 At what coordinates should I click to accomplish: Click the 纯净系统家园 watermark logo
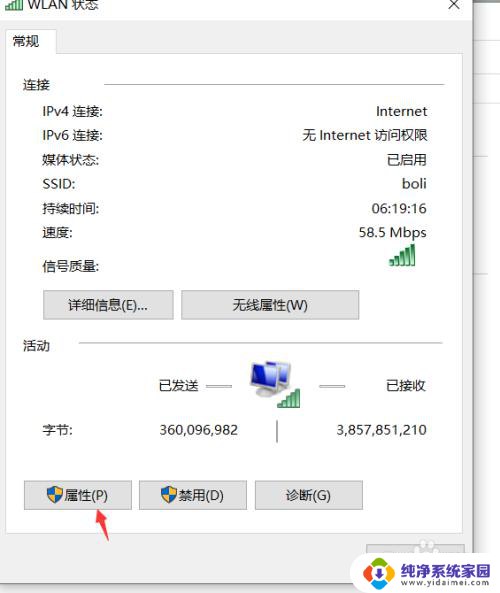(427, 574)
